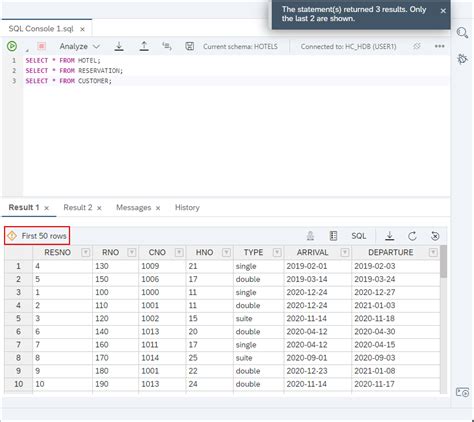Click the SQL button in result toolbar
Image resolution: width=474 pixels, height=422 pixels.
(x=358, y=236)
